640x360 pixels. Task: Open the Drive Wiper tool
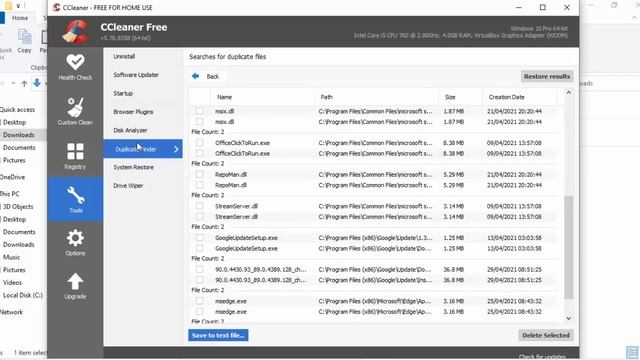click(128, 186)
